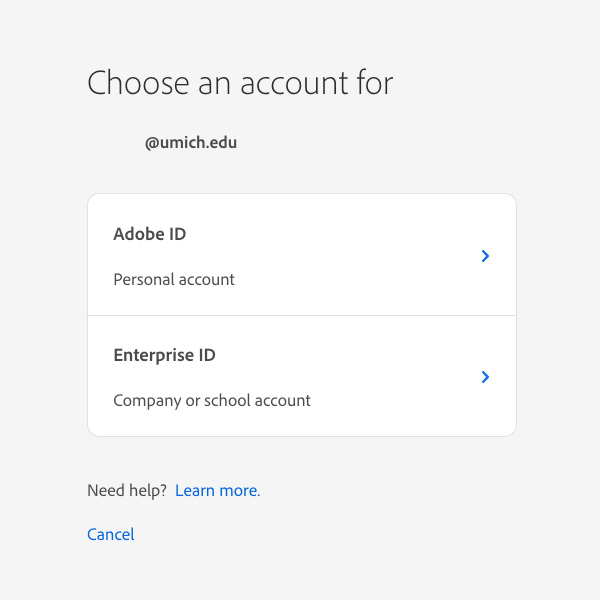The image size is (600, 600).
Task: Click the blank space before @umich.edu
Action: pos(116,143)
